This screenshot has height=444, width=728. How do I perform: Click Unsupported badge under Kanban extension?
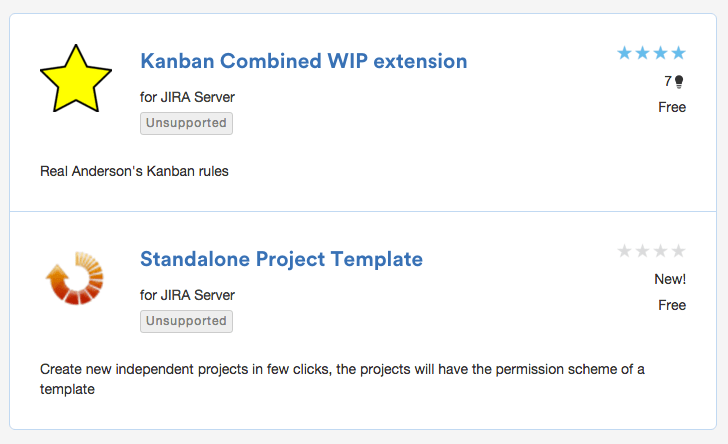pyautogui.click(x=186, y=123)
